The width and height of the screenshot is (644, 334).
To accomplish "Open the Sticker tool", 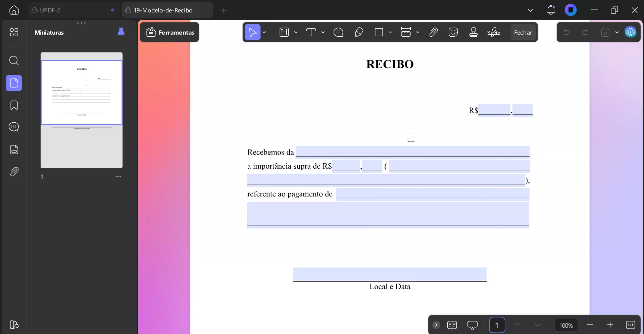I will pyautogui.click(x=453, y=32).
